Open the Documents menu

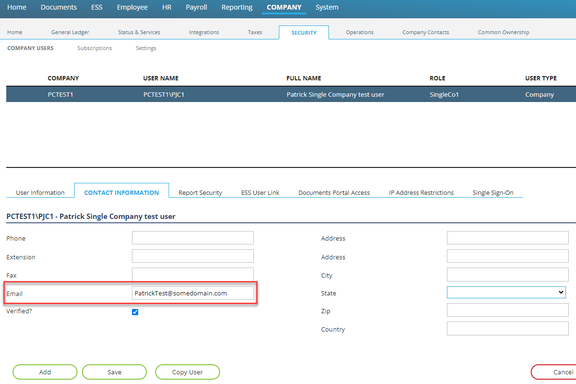pos(59,7)
